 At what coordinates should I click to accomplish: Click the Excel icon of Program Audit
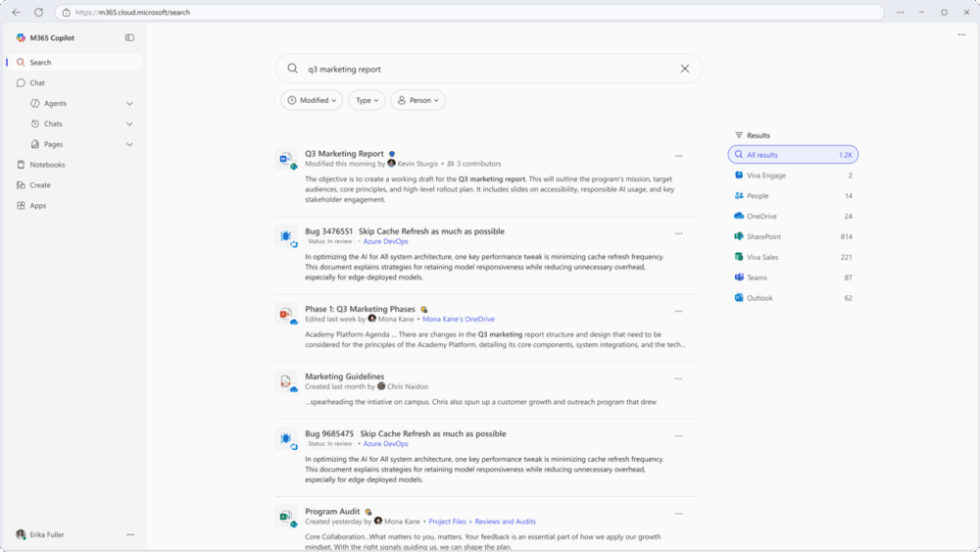[287, 517]
